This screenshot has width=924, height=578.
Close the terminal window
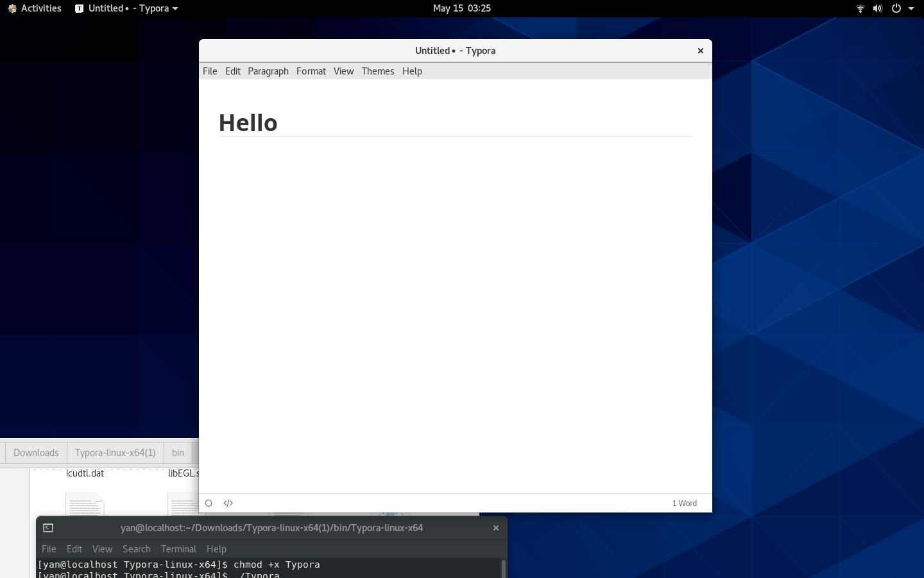tap(495, 528)
